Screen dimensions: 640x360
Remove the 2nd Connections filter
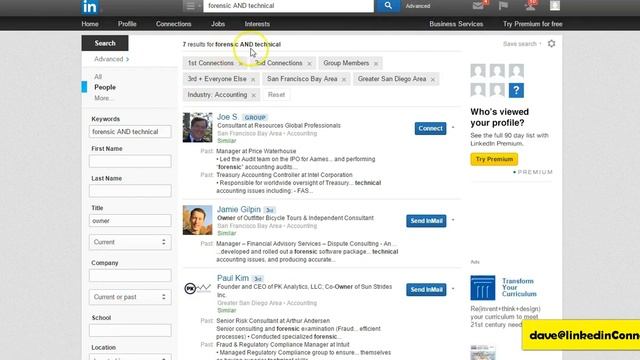(309, 63)
